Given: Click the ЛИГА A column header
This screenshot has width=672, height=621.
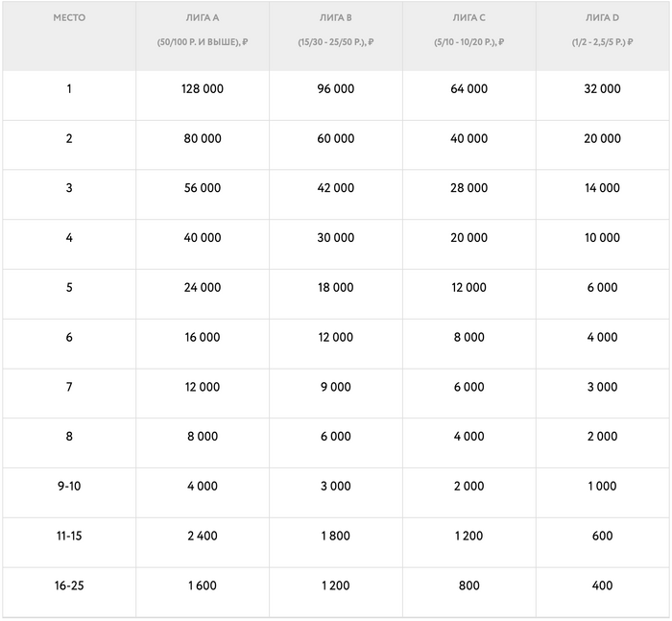Looking at the screenshot, I should [x=202, y=18].
